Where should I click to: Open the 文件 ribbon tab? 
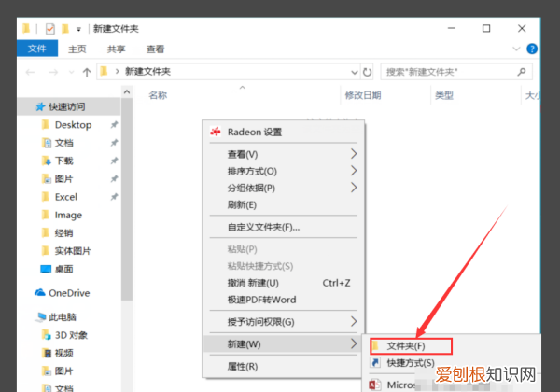[x=37, y=49]
